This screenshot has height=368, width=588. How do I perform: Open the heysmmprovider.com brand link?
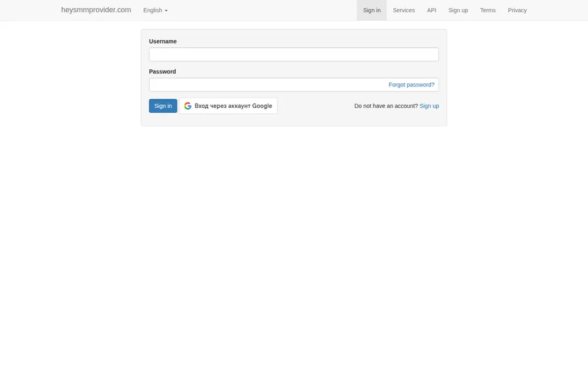point(96,10)
